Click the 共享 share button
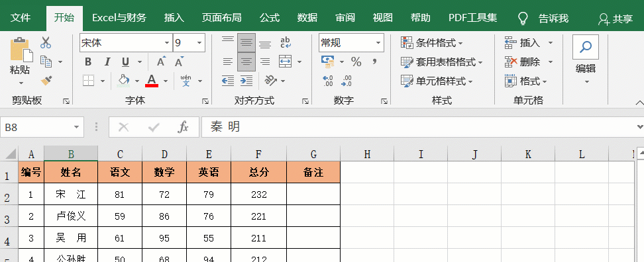This screenshot has height=262, width=644. click(616, 19)
